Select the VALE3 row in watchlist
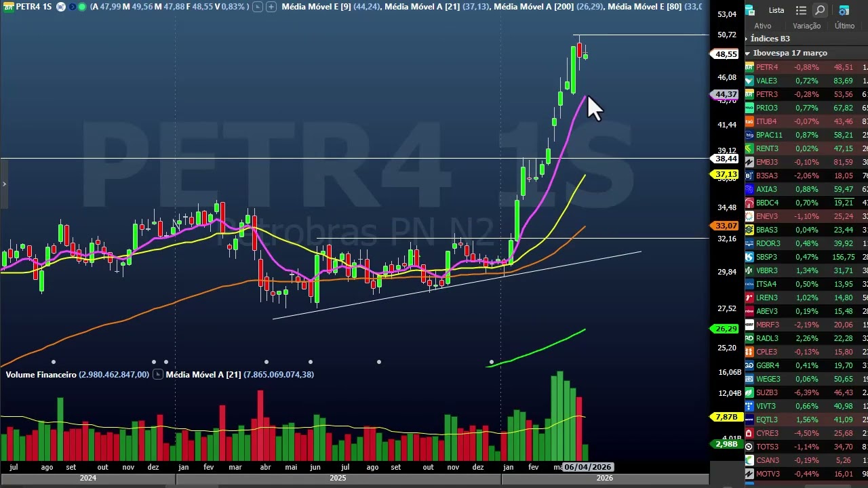The width and height of the screenshot is (868, 488). (x=806, y=81)
